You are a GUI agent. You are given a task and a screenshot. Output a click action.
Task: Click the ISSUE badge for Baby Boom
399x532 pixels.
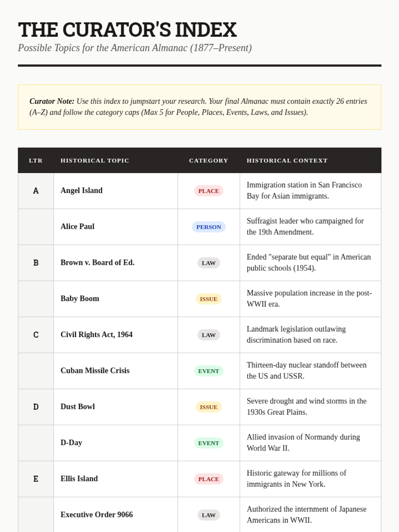coord(208,299)
